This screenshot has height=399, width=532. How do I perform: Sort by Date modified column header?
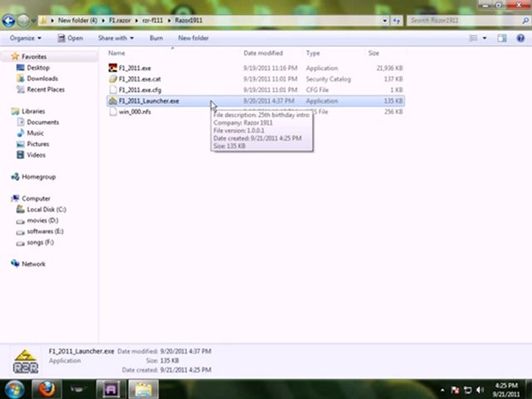263,53
